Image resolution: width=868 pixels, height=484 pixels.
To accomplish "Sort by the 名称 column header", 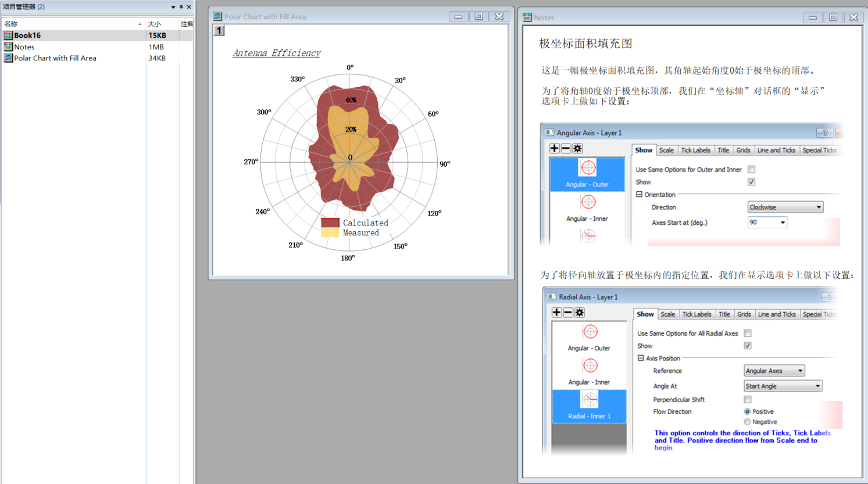I will tap(73, 24).
